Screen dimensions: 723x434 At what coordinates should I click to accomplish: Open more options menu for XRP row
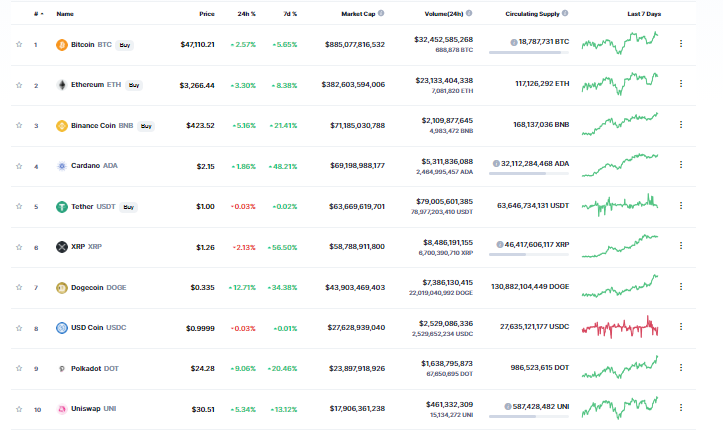[x=681, y=246]
